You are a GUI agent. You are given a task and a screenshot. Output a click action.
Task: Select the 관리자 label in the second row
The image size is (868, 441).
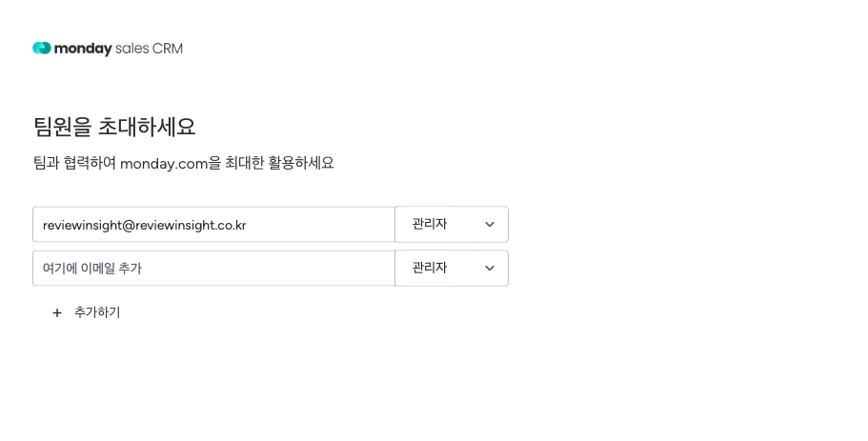[430, 269]
